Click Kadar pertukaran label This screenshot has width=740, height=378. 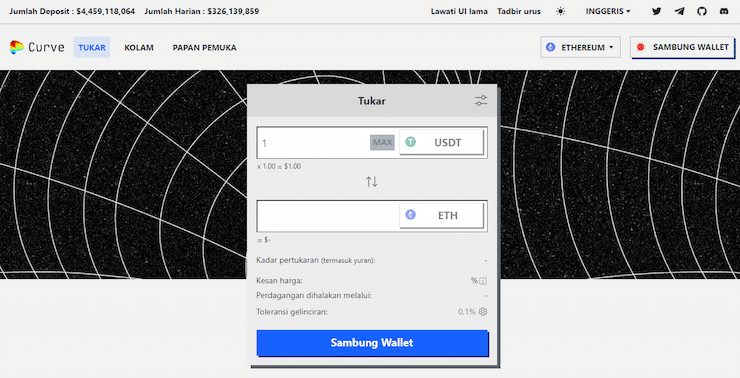click(x=316, y=260)
